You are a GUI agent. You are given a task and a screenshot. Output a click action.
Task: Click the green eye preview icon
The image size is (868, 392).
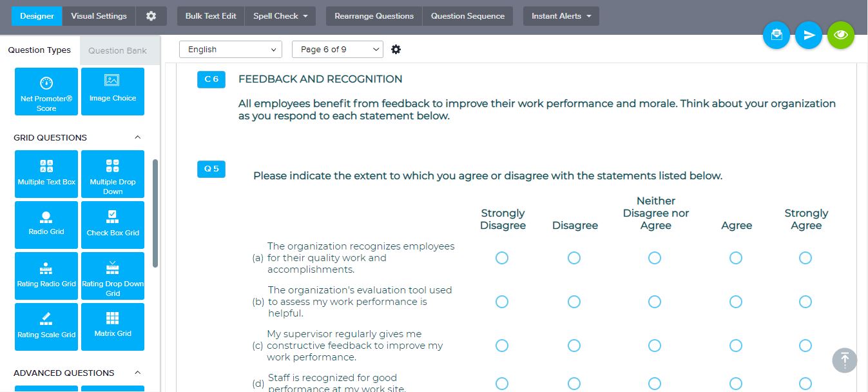pos(841,35)
